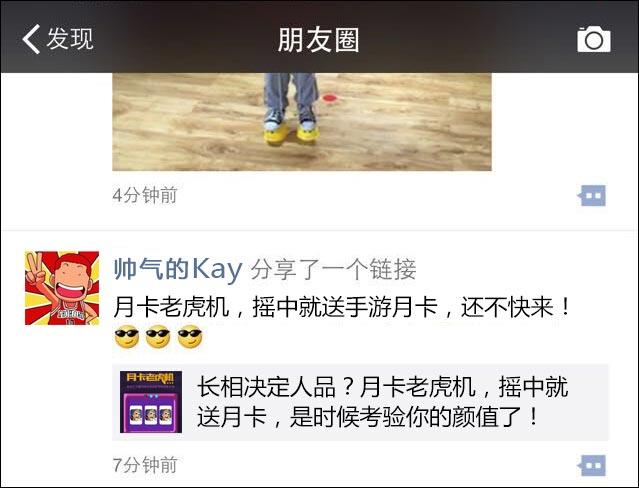Tap the yellow shoes in the photo

(x=291, y=133)
